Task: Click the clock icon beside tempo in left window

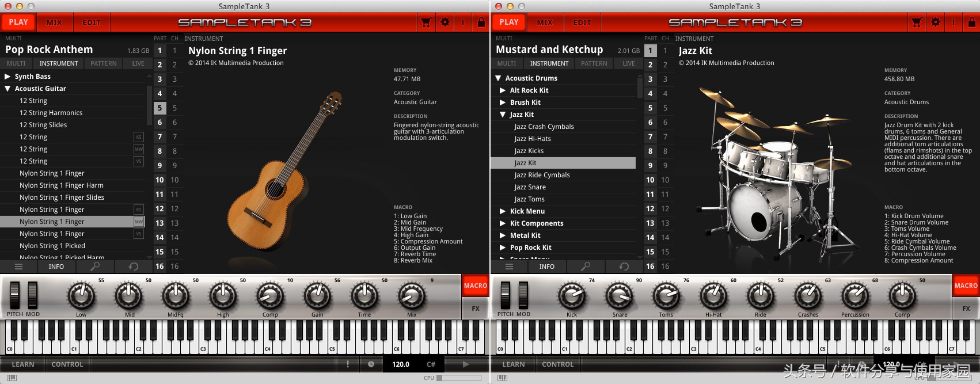Action: pos(371,364)
